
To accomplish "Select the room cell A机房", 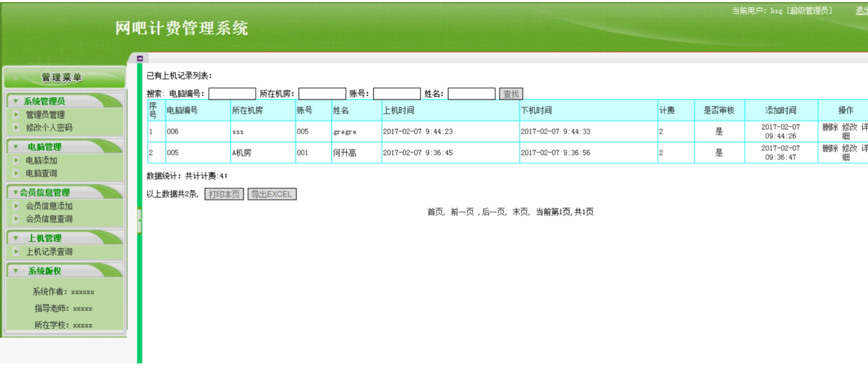I will (x=263, y=153).
